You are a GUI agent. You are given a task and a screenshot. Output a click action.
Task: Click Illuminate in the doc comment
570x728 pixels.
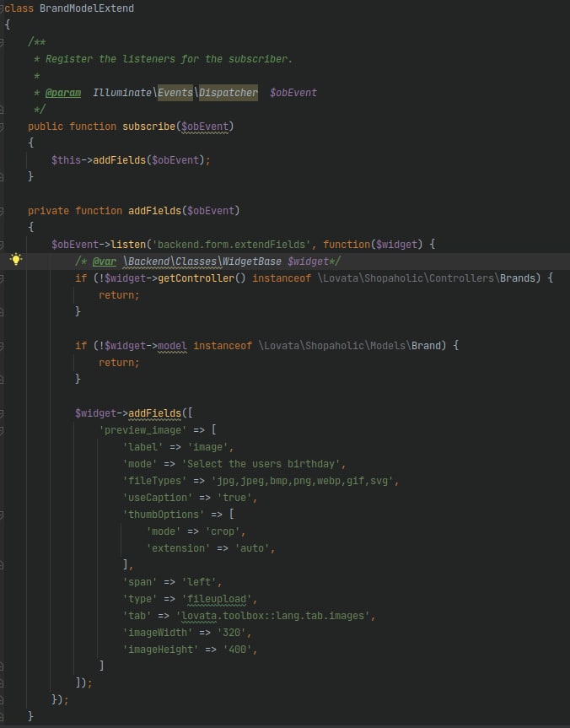(122, 93)
